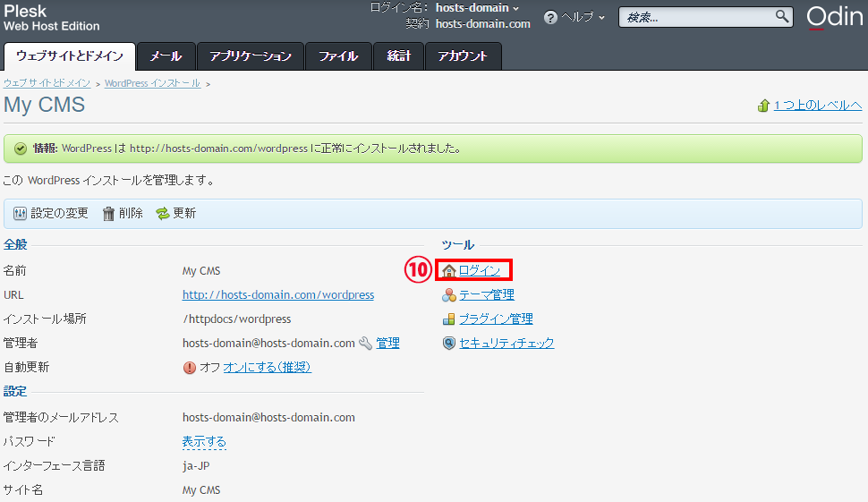This screenshot has height=502, width=868.
Task: Click the red warning icon by 自動更新 オフ
Action: pyautogui.click(x=190, y=368)
